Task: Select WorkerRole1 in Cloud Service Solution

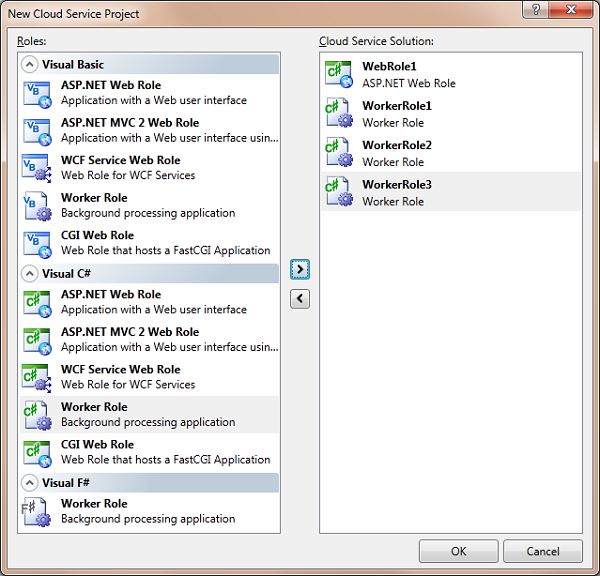Action: [x=397, y=113]
